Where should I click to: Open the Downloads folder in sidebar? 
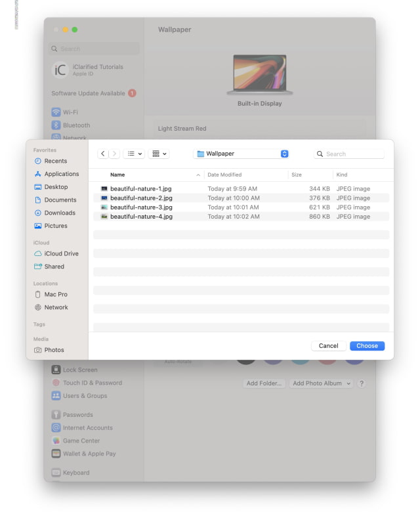[60, 213]
